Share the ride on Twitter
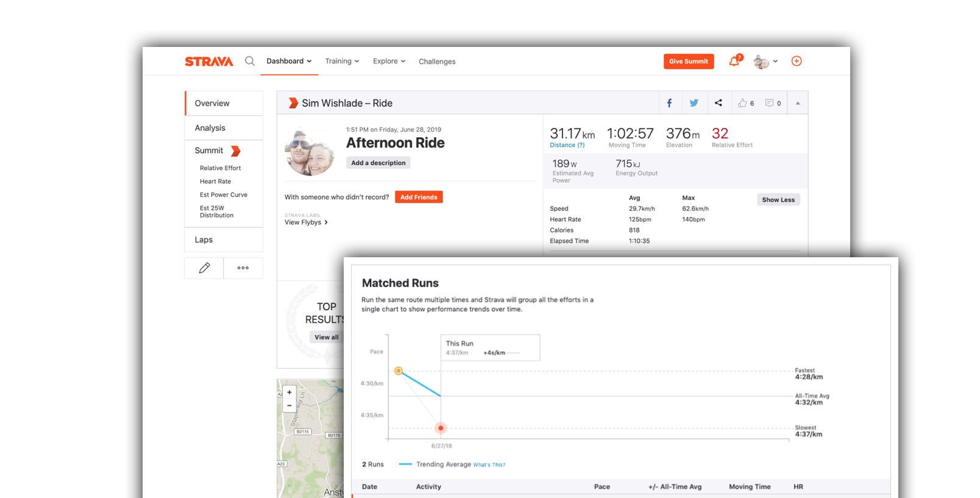Viewport: 980px width, 498px height. [694, 103]
